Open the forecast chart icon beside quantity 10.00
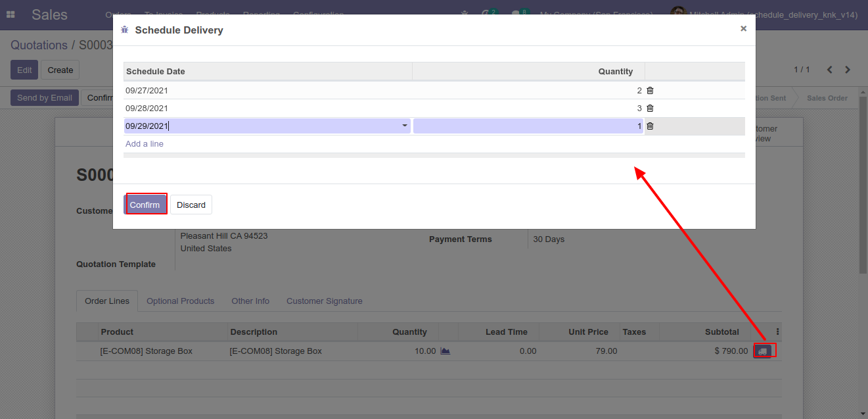Image resolution: width=868 pixels, height=419 pixels. click(x=445, y=351)
